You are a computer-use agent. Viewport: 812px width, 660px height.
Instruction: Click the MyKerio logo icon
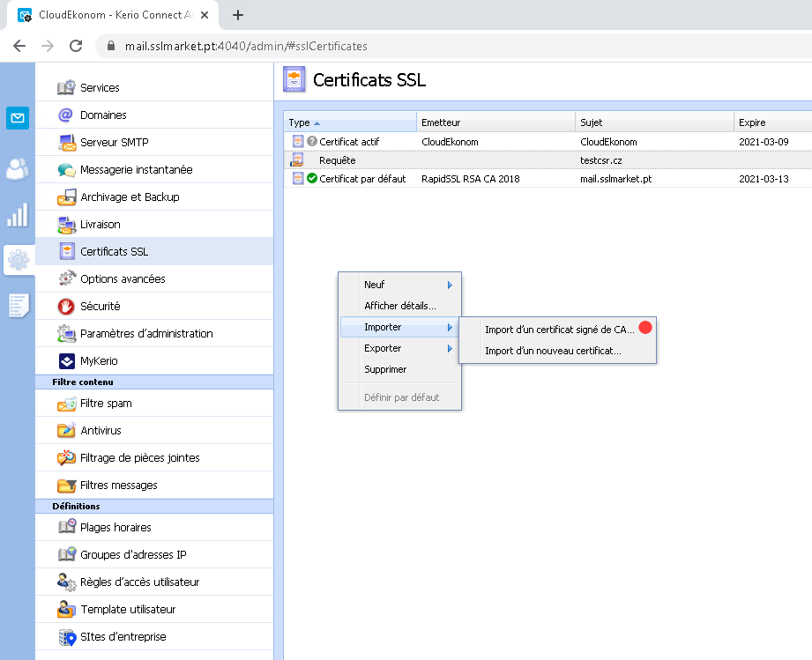(67, 361)
